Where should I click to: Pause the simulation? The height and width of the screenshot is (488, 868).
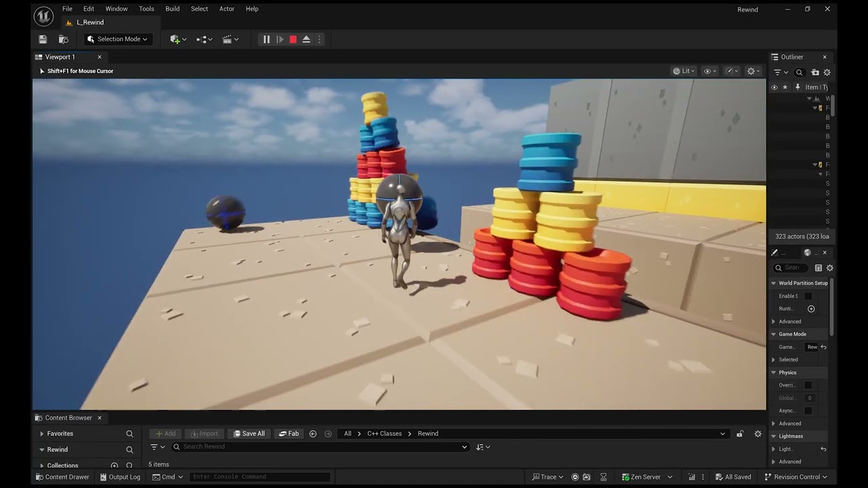point(267,39)
